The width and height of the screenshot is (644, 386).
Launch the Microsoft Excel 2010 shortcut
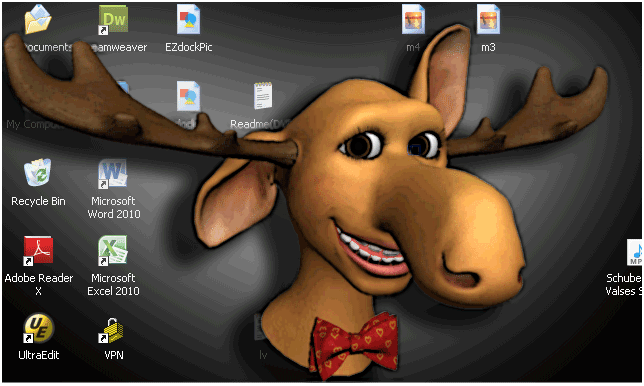tap(113, 250)
